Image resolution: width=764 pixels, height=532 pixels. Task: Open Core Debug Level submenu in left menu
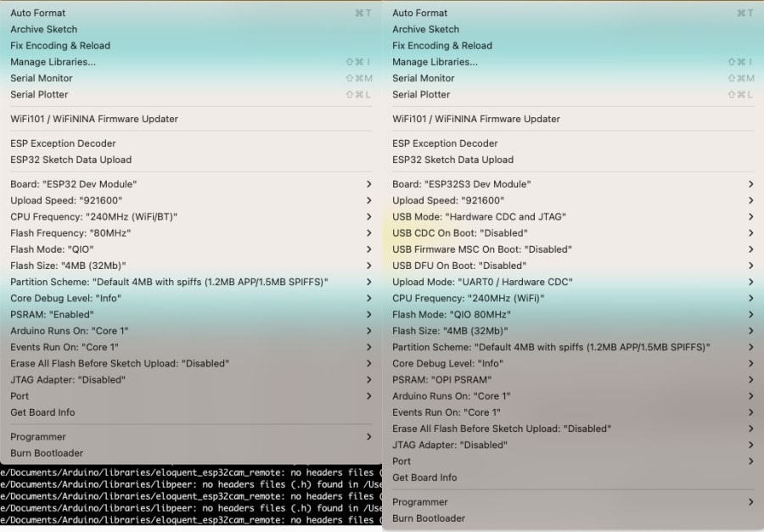point(191,298)
